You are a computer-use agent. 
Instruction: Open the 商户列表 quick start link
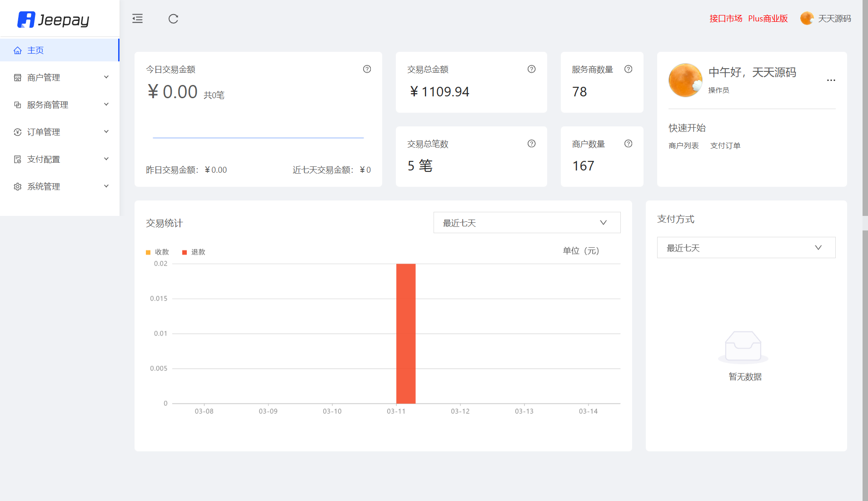point(683,145)
